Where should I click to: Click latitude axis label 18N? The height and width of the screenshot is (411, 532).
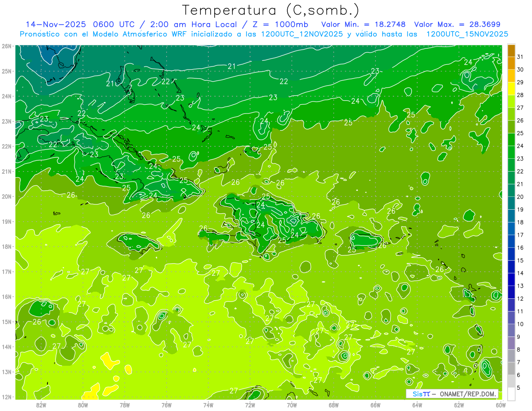[7, 247]
